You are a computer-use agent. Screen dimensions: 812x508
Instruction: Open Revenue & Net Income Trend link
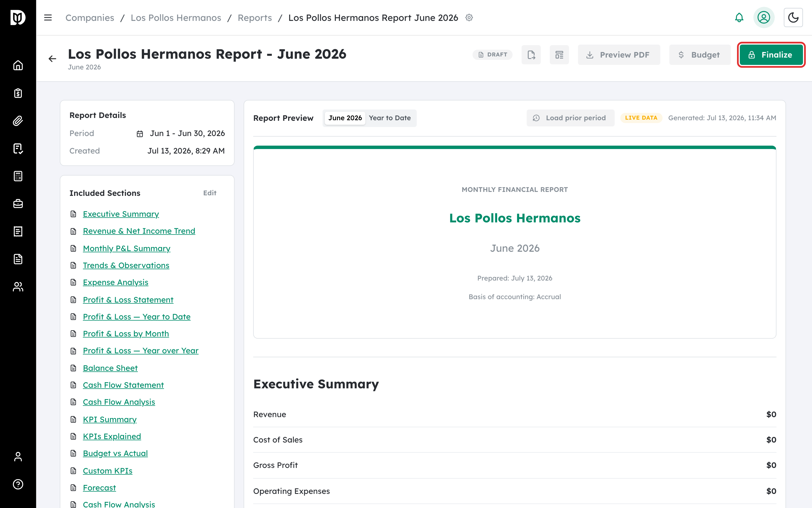pyautogui.click(x=139, y=231)
